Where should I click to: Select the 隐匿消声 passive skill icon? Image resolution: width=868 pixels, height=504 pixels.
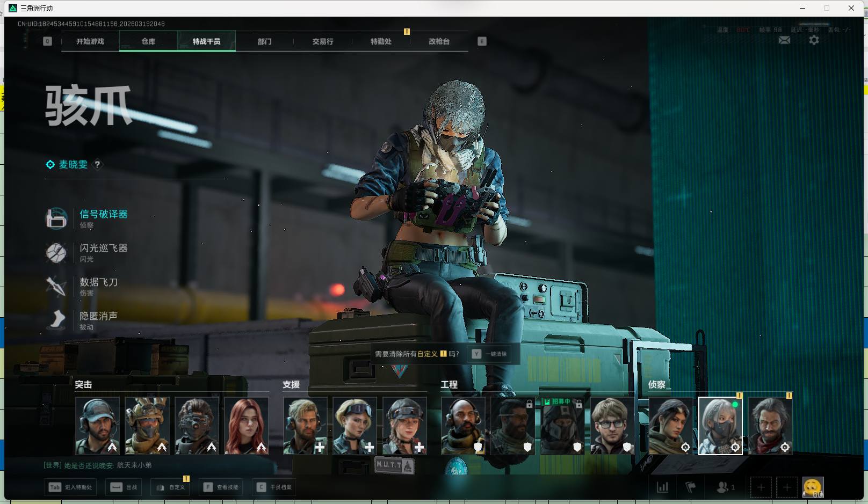56,320
